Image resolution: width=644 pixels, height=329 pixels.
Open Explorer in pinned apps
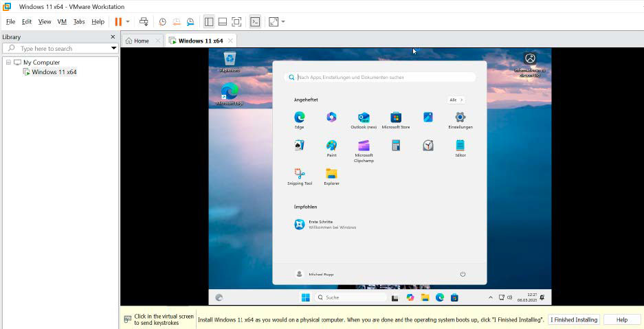pyautogui.click(x=331, y=177)
